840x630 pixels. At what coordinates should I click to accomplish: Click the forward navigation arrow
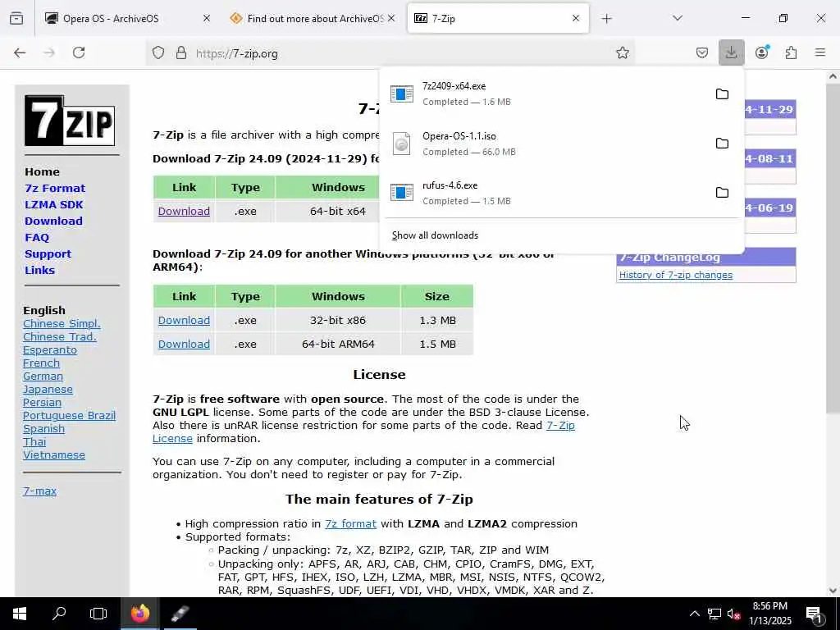(x=49, y=52)
